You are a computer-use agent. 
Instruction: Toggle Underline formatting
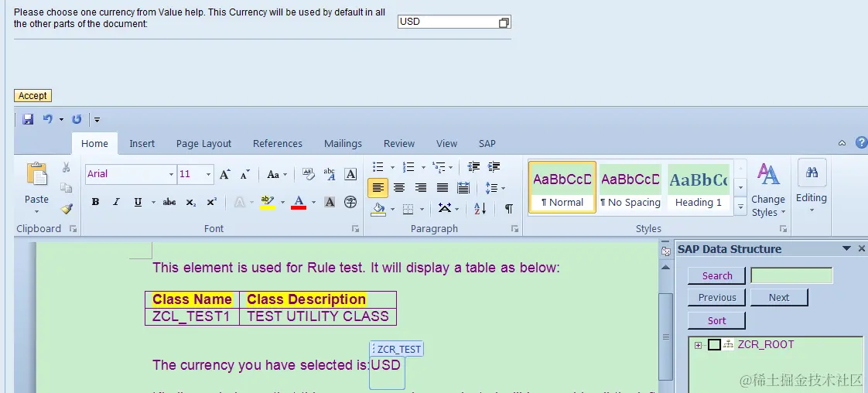pos(138,202)
